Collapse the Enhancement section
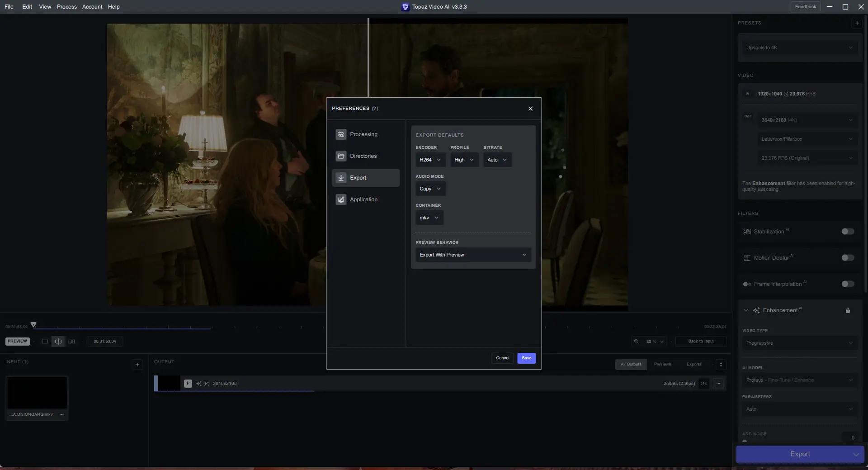868x470 pixels. pyautogui.click(x=745, y=310)
